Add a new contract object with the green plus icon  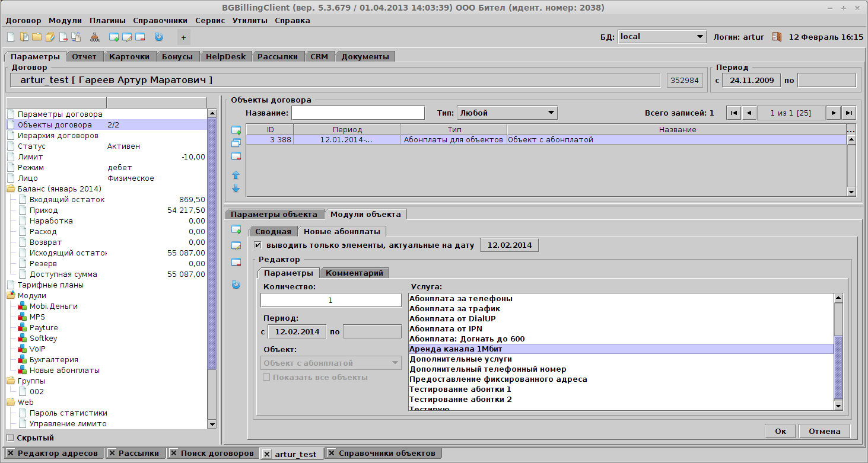click(236, 130)
